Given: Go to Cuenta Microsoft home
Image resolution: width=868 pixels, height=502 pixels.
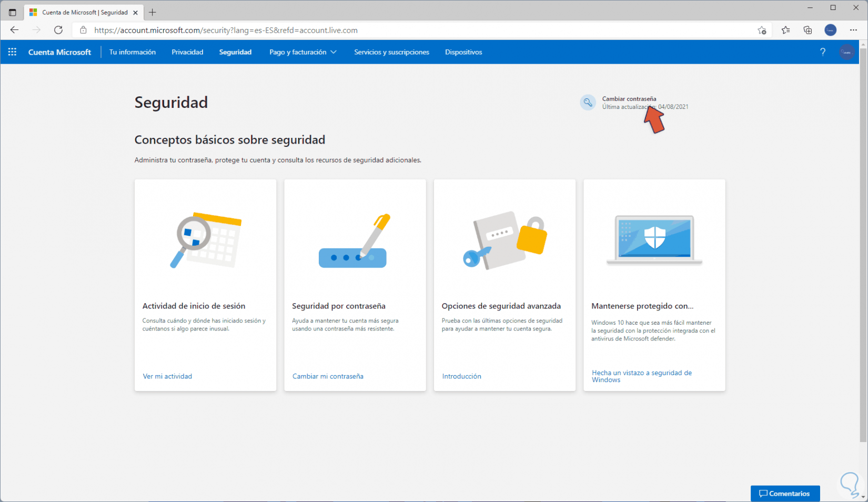Looking at the screenshot, I should pyautogui.click(x=59, y=52).
